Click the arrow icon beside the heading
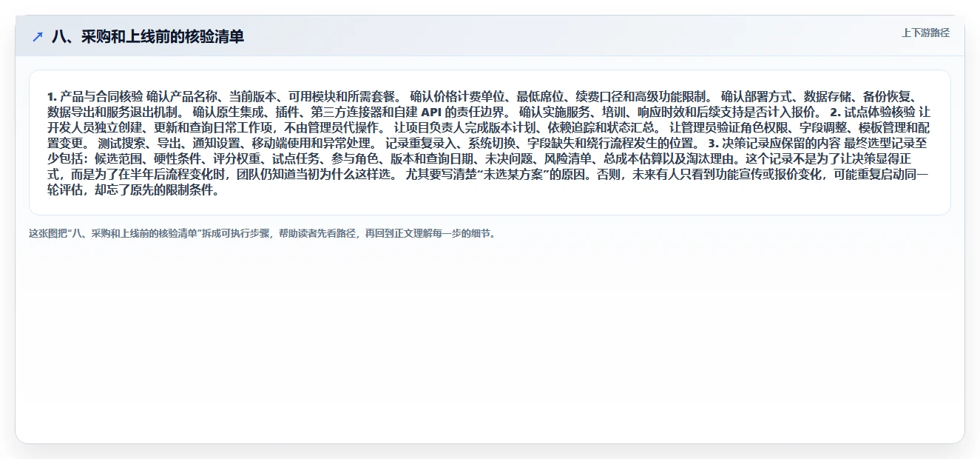Image resolution: width=980 pixels, height=459 pixels. (38, 36)
